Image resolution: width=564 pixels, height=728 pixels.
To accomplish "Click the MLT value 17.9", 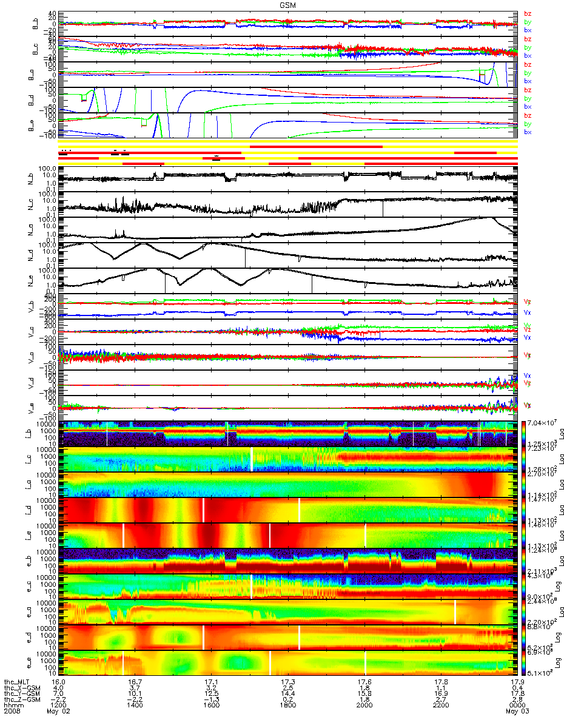I will coord(517,682).
